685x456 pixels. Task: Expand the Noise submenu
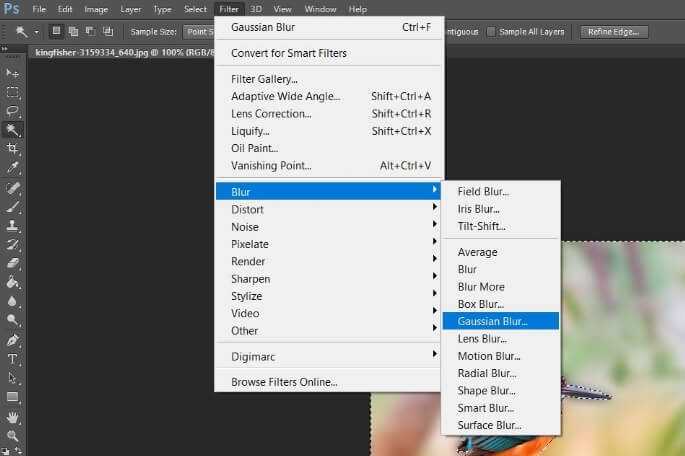(x=327, y=227)
